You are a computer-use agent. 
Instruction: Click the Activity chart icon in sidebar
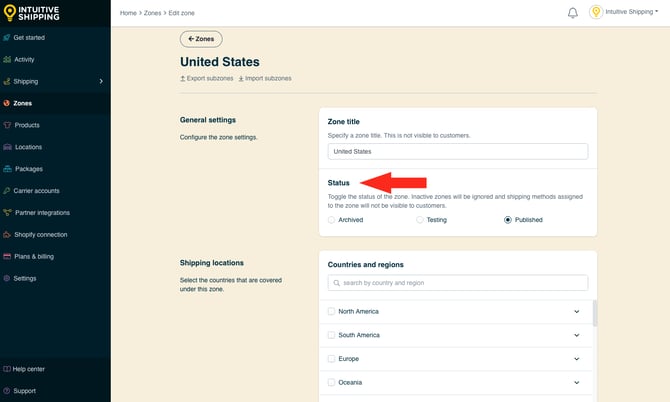point(7,59)
